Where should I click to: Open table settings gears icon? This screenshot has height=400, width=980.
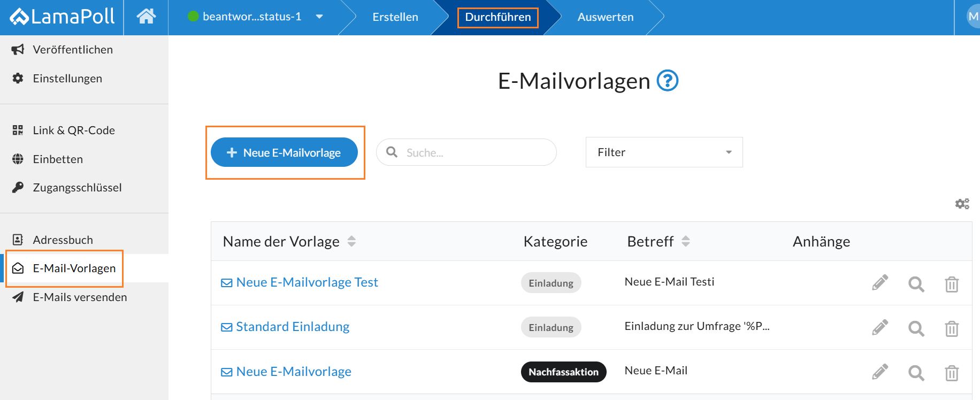pyautogui.click(x=962, y=204)
